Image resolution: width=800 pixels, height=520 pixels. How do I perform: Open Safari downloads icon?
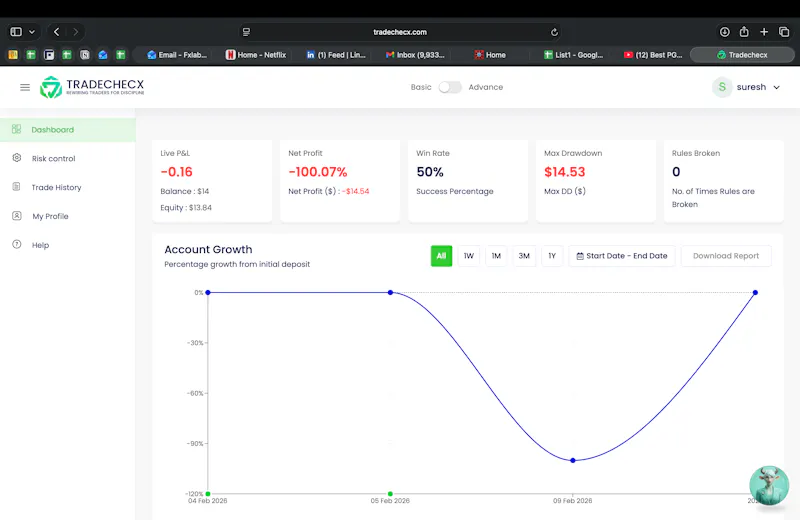click(724, 32)
